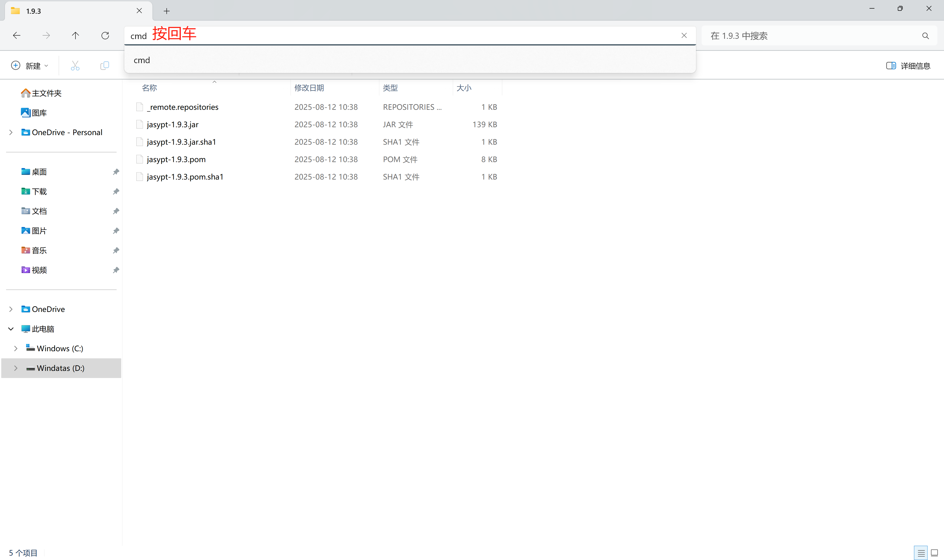The height and width of the screenshot is (560, 944).
Task: Open 视频 videos folder
Action: (x=34, y=270)
